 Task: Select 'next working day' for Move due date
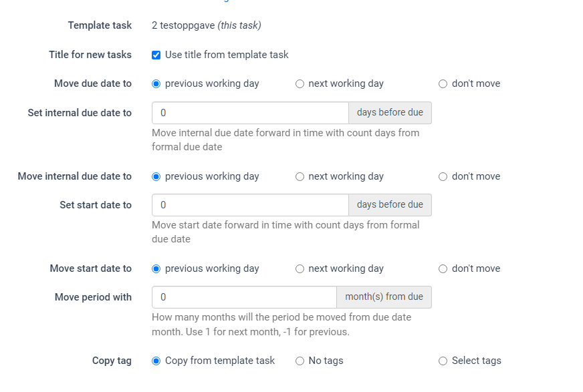[300, 84]
